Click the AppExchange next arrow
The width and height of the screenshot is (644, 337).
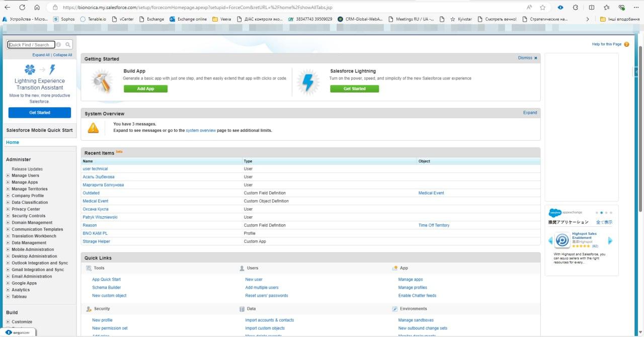pos(610,240)
